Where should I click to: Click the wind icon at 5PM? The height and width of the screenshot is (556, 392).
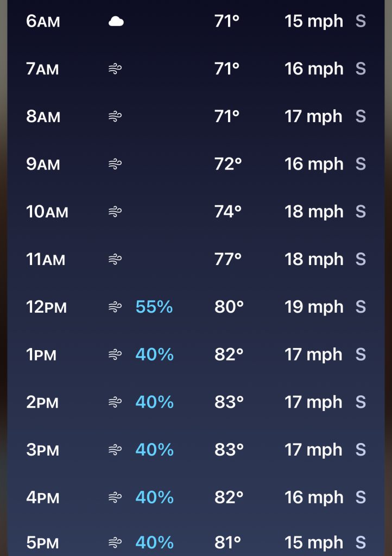click(115, 542)
